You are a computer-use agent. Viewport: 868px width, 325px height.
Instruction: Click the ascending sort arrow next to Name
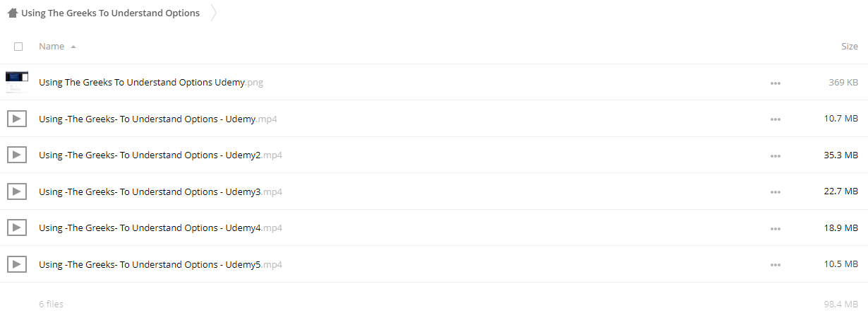[73, 47]
